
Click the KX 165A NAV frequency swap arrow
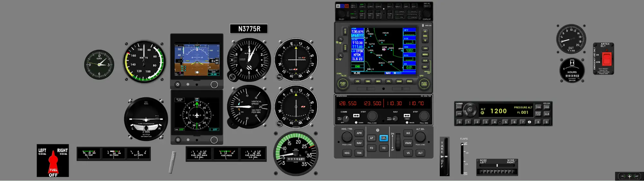coord(407,115)
